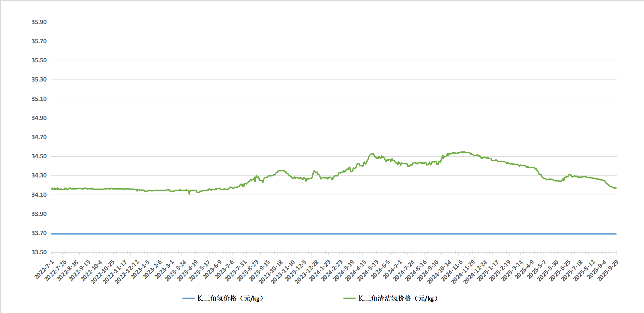Click the 2022-7-1 date label
This screenshot has height=313, width=644.
pos(45,269)
